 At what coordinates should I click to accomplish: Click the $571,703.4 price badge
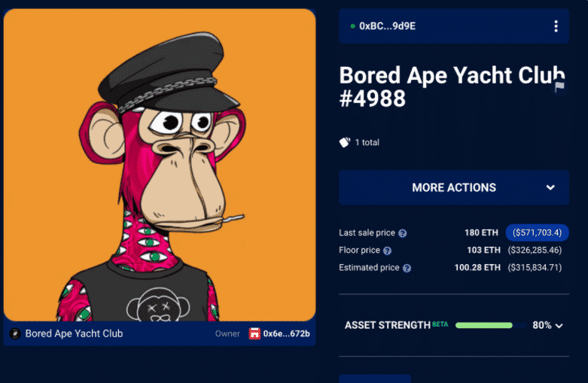[x=537, y=233]
